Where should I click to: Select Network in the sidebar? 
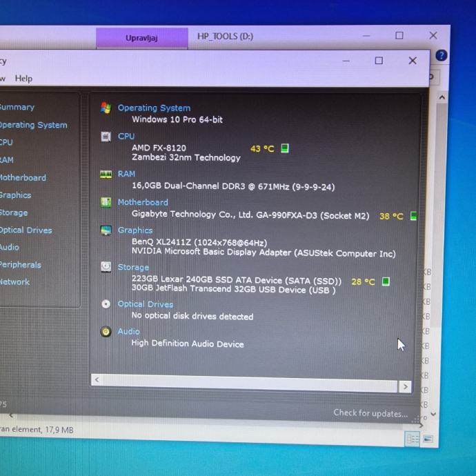[15, 282]
